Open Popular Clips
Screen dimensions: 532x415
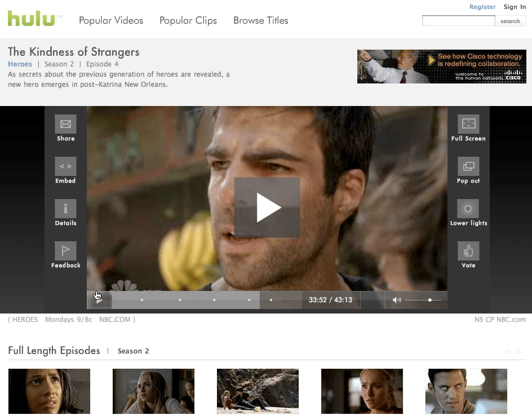(188, 20)
